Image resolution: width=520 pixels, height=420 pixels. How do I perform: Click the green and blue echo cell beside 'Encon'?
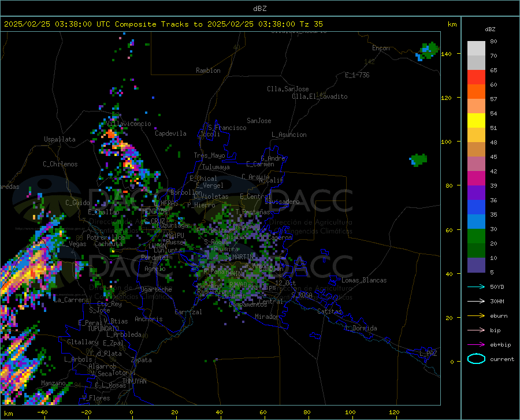428,51
